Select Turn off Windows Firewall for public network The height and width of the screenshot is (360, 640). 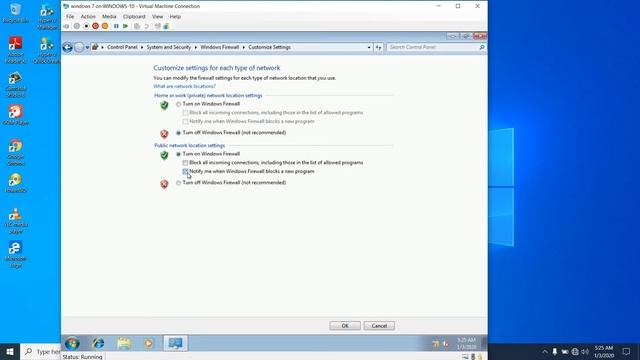click(178, 183)
